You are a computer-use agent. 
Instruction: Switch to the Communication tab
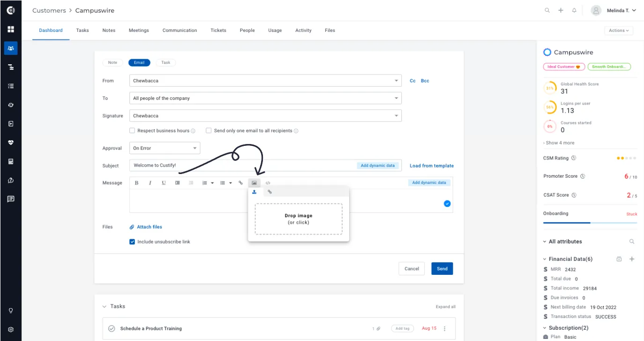(180, 30)
